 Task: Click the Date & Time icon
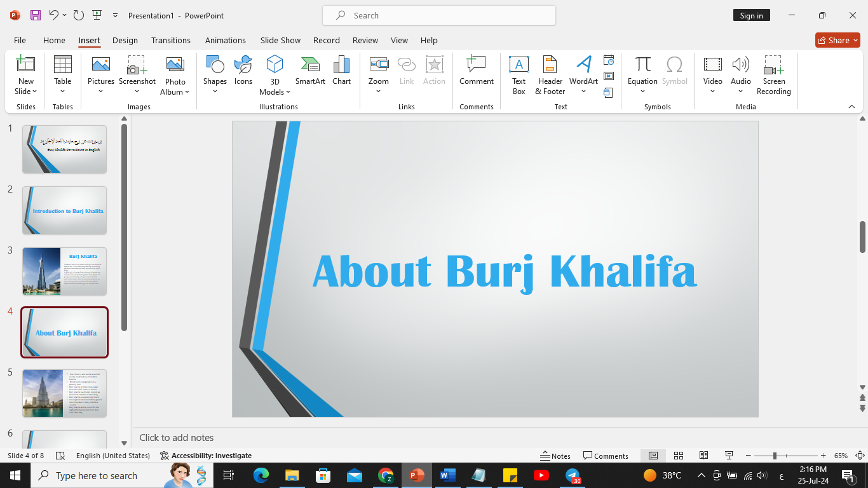609,60
